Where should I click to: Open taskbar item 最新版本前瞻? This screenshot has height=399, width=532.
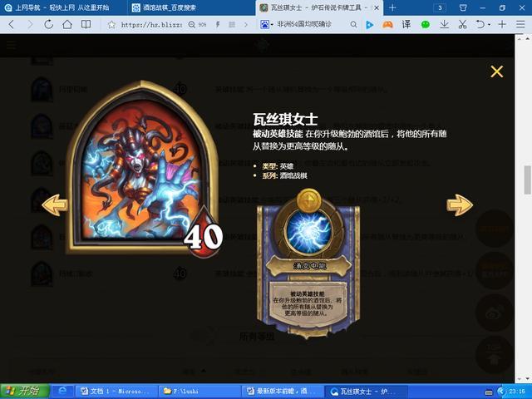[283, 392]
